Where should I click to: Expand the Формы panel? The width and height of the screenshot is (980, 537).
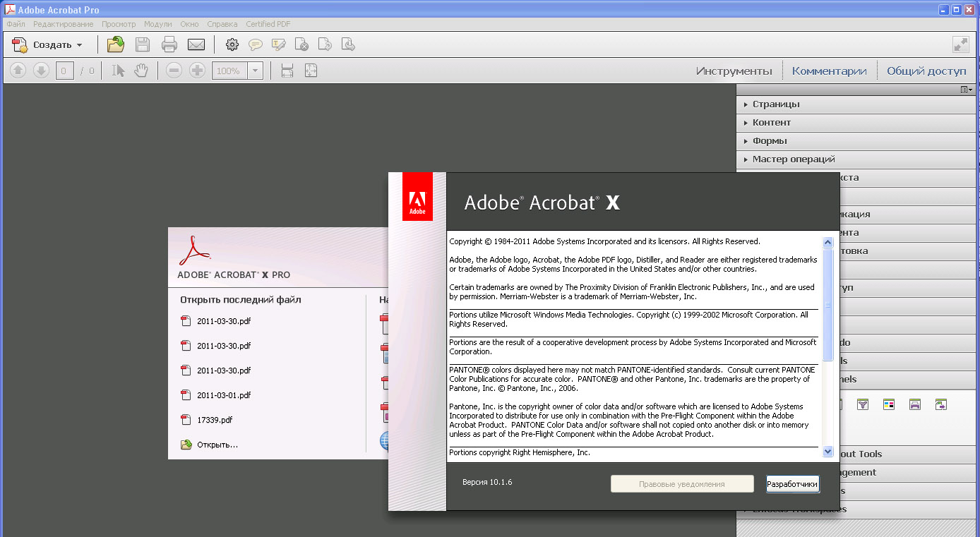(856, 140)
